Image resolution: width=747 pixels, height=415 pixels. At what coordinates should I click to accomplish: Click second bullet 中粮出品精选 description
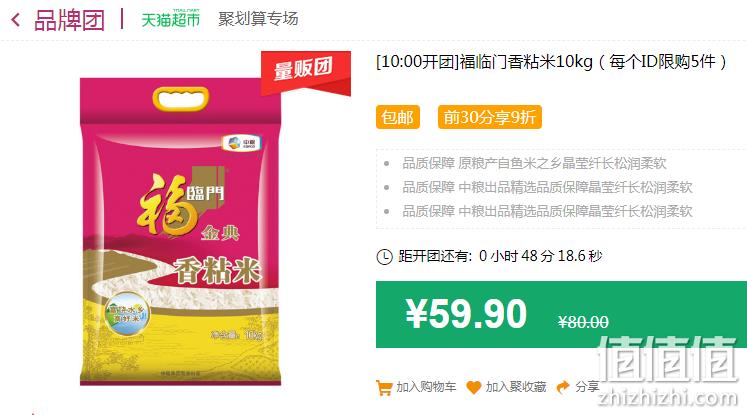[547, 187]
